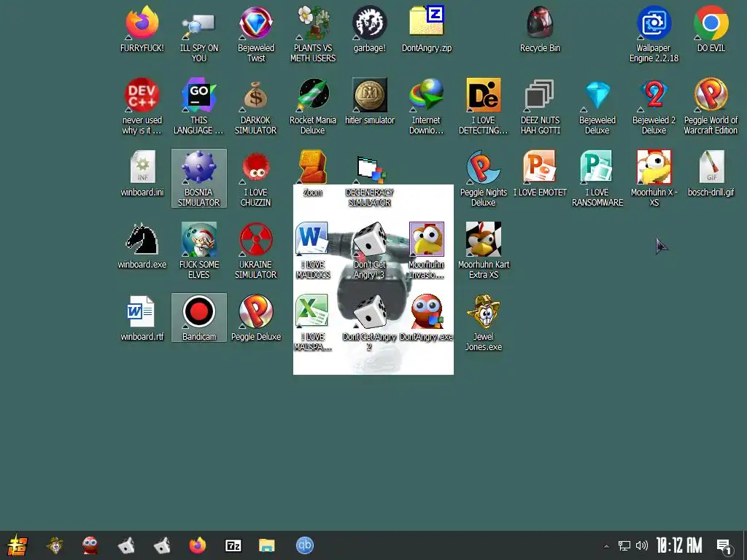The width and height of the screenshot is (747, 560).
Task: Open the Start menu button on taskbar
Action: click(x=18, y=545)
